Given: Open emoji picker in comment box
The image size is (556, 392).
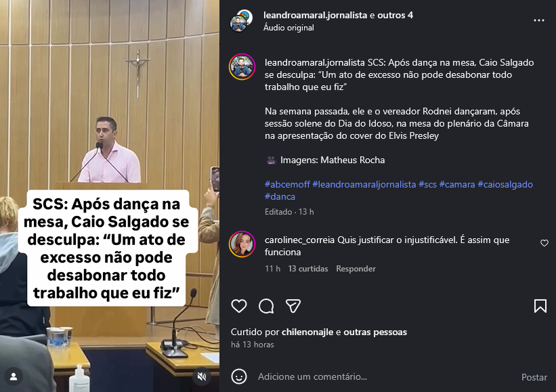Looking at the screenshot, I should [239, 376].
